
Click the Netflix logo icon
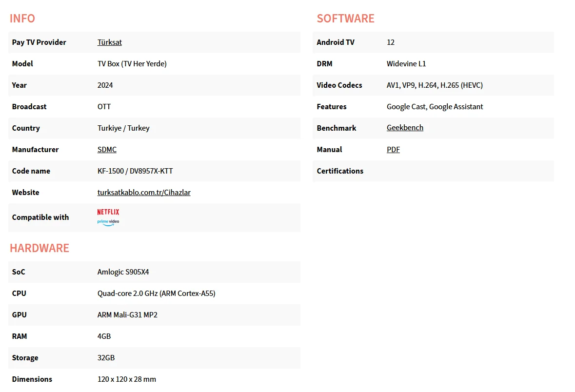108,212
